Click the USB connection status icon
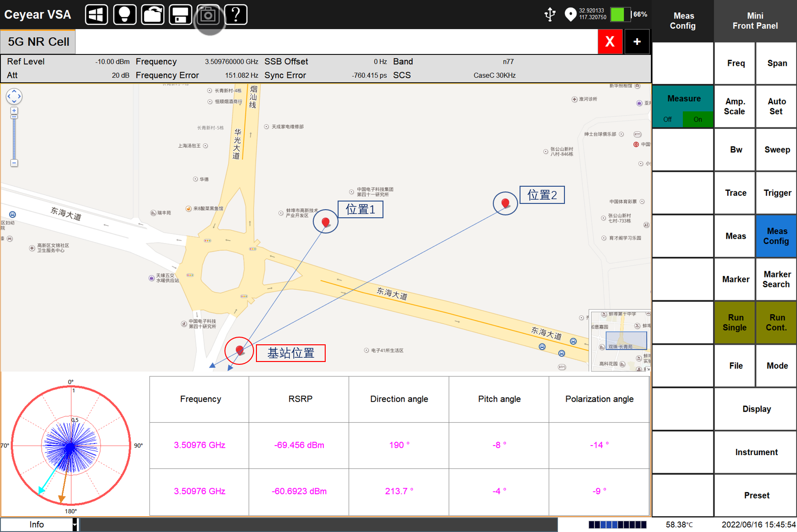Viewport: 797px width, 532px height. point(550,14)
